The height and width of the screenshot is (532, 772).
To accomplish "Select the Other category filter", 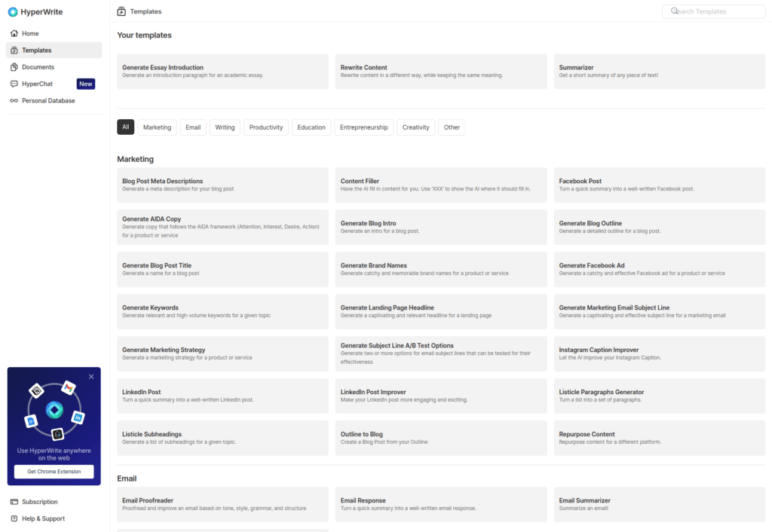I will tap(452, 127).
